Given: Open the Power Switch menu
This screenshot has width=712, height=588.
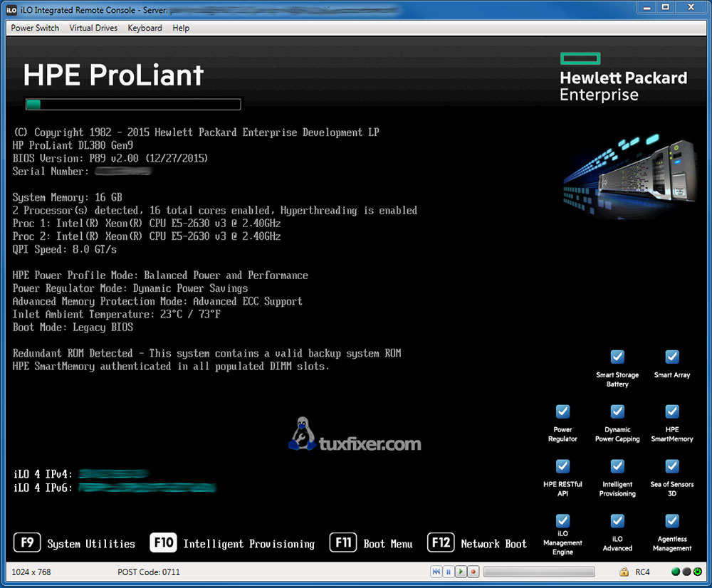Looking at the screenshot, I should tap(33, 28).
